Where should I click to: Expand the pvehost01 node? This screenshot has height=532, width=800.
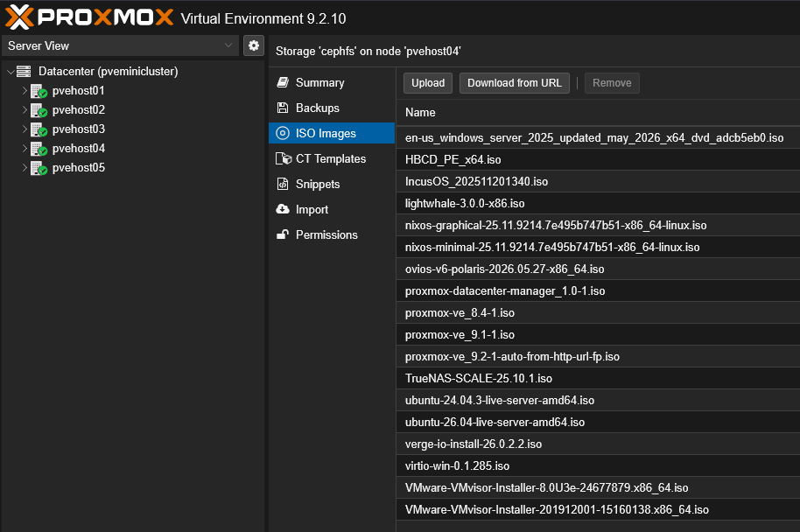tap(25, 91)
